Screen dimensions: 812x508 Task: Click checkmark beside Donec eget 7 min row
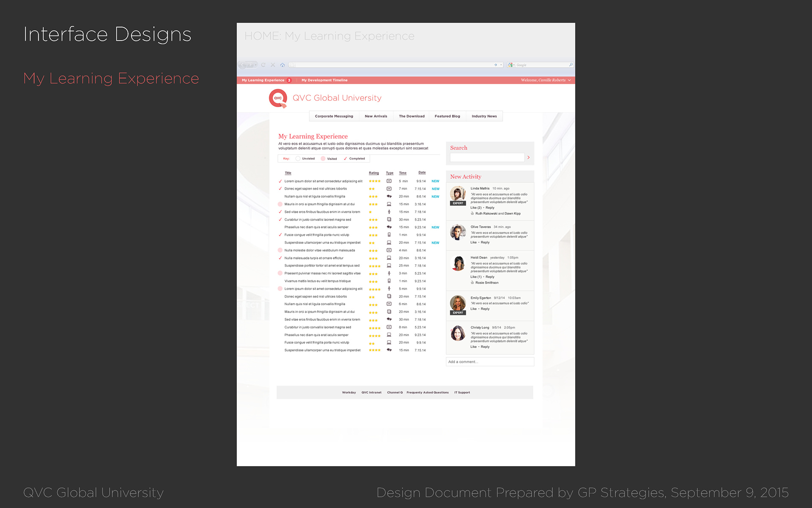point(280,189)
